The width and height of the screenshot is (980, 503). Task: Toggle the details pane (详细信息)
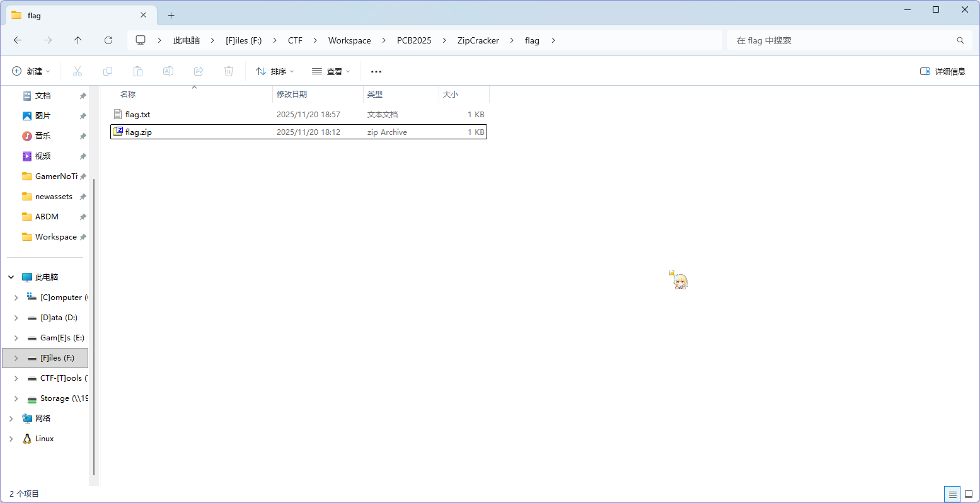point(943,71)
